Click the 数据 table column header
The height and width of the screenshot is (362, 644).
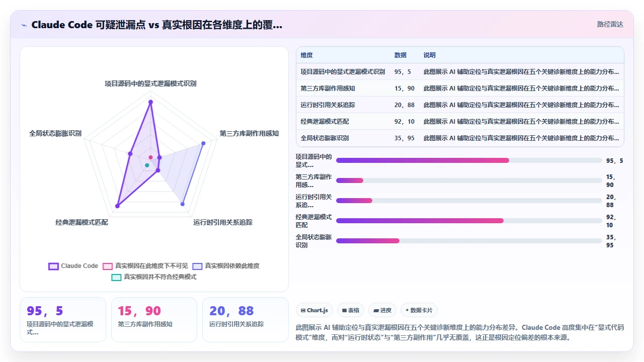click(400, 55)
